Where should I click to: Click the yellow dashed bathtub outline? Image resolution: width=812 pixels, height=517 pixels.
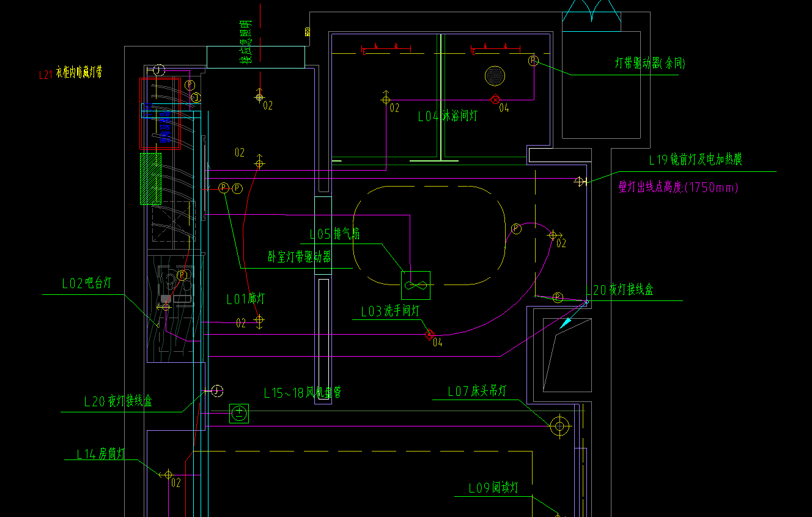tap(430, 236)
